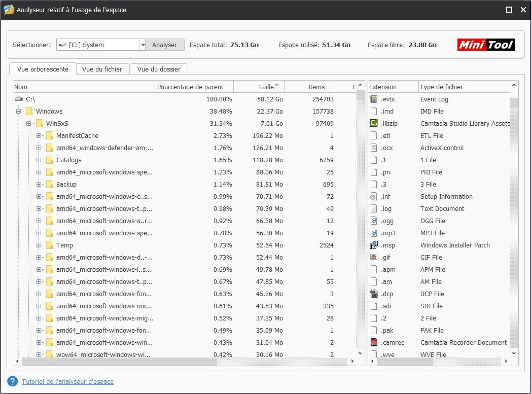The image size is (532, 394).
Task: Open the help icon near the tutorial link
Action: point(12,381)
